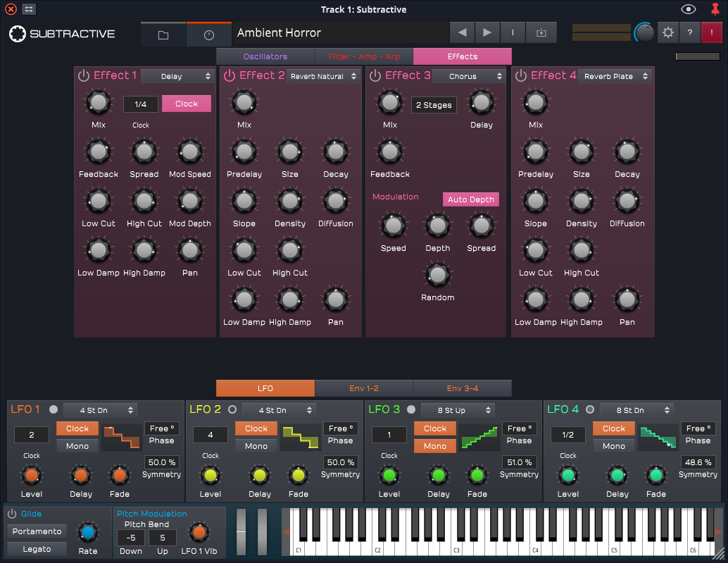
Task: Go to next preset arrow
Action: tap(487, 32)
